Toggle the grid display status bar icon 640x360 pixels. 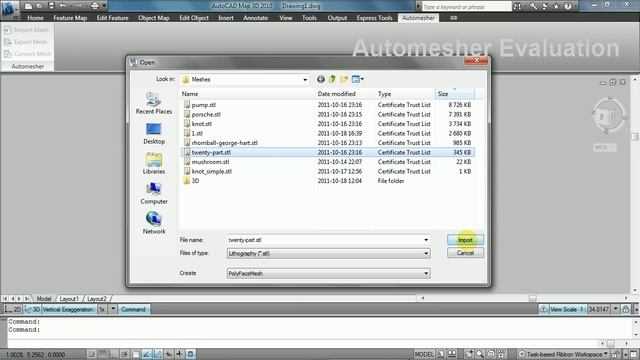pos(103,354)
